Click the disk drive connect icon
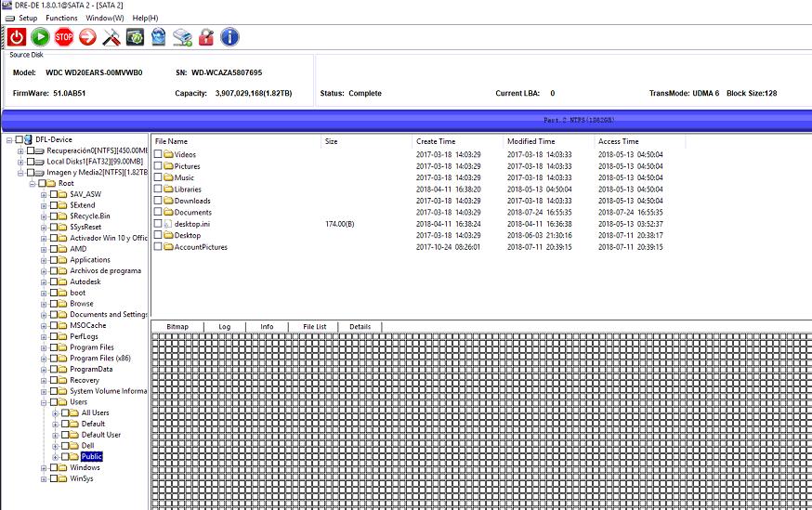 (x=182, y=37)
